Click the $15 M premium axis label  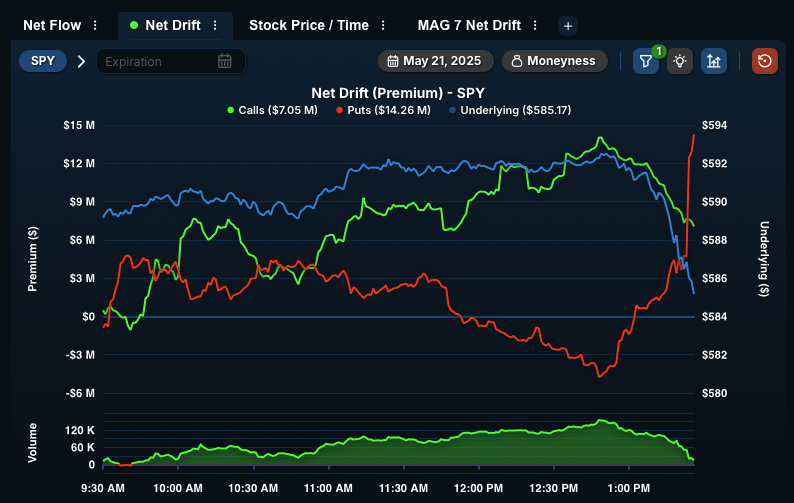(x=79, y=125)
